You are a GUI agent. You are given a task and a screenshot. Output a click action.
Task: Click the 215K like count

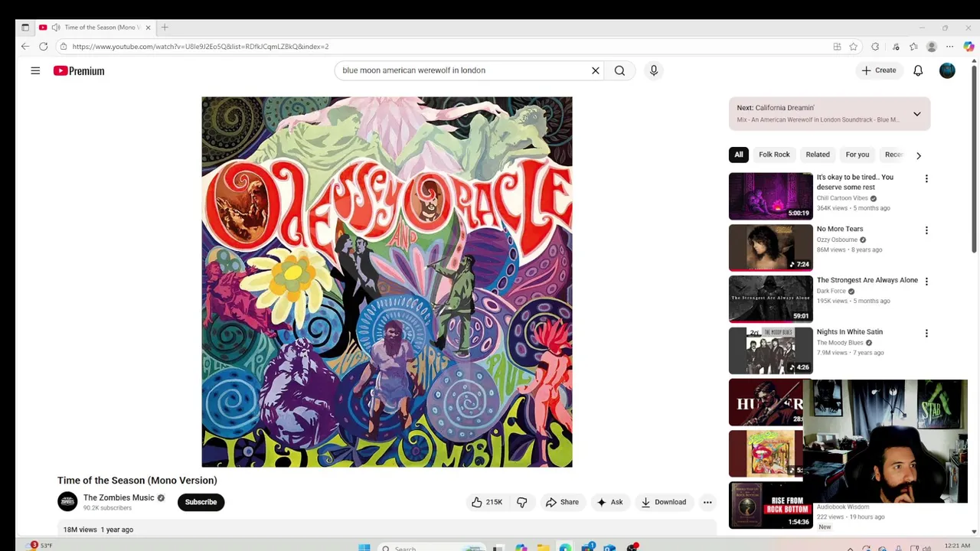(x=494, y=502)
